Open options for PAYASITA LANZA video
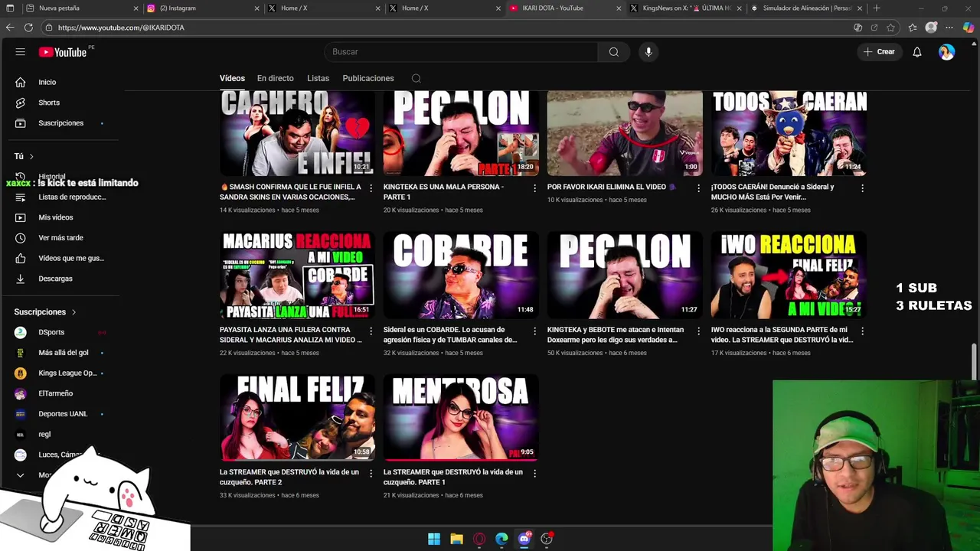980x551 pixels. pos(371,331)
